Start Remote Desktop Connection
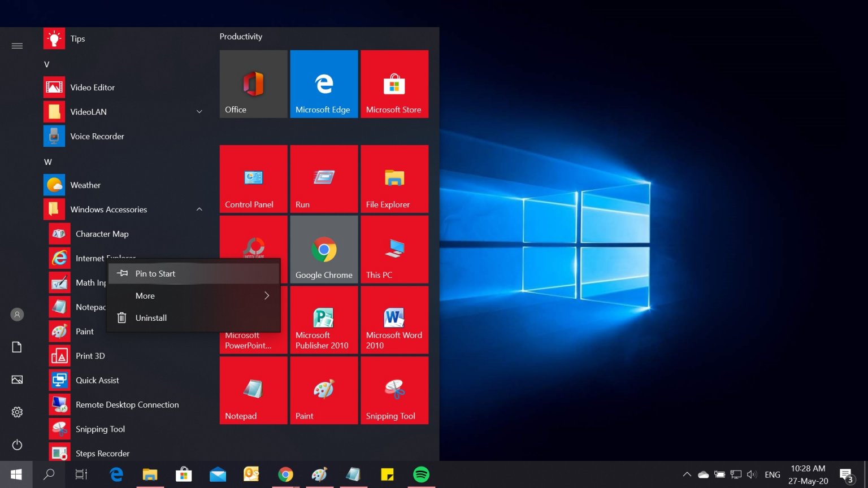868x488 pixels. [127, 404]
